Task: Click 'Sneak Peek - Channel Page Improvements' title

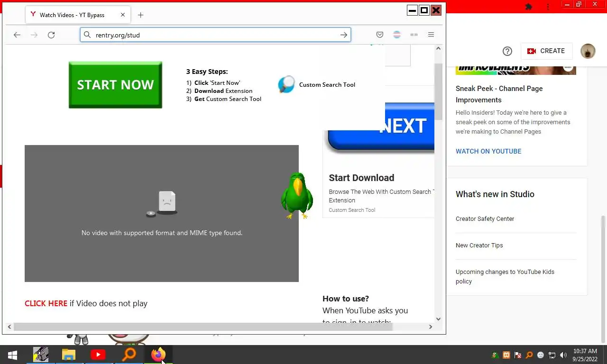Action: pos(499,94)
